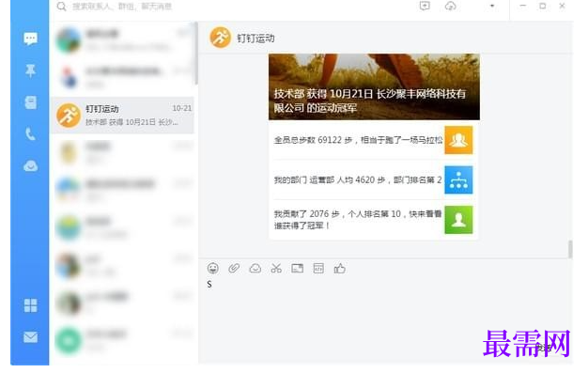
Task: Send a thumbs-up like
Action: 340,269
